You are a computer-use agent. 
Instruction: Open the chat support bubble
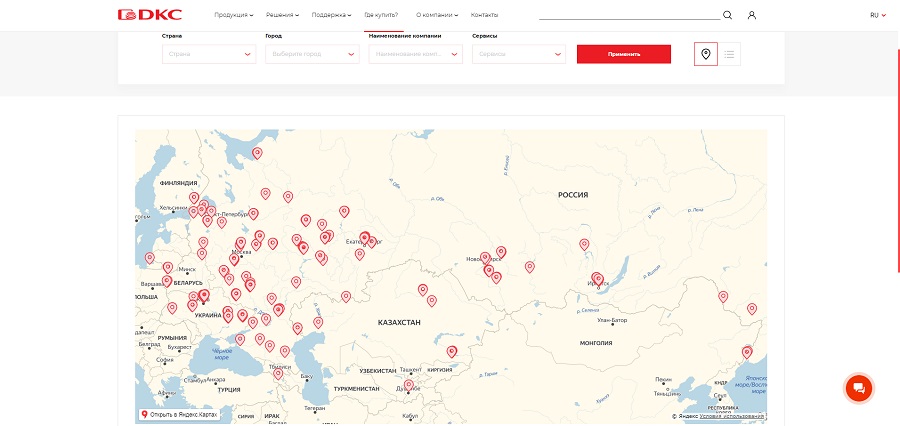click(x=859, y=388)
